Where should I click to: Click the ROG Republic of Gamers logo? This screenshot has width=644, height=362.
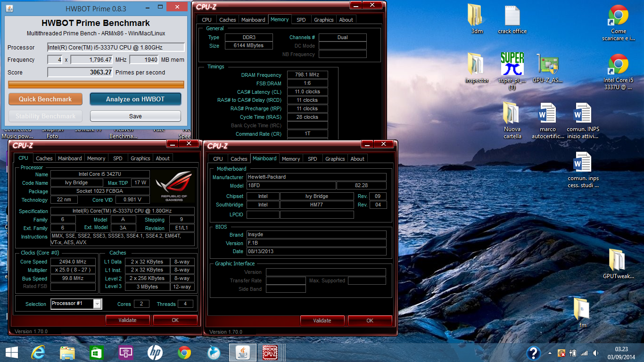pos(173,186)
